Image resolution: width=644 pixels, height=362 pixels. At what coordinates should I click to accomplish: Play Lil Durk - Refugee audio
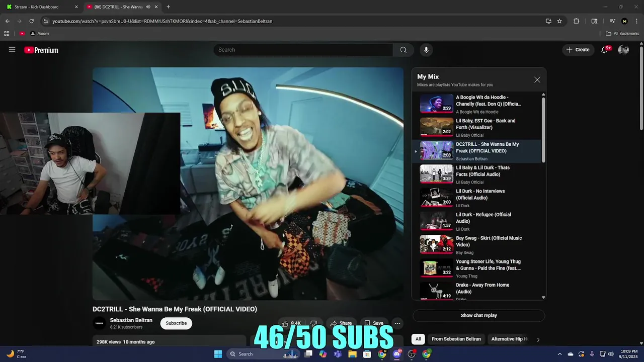(476, 222)
